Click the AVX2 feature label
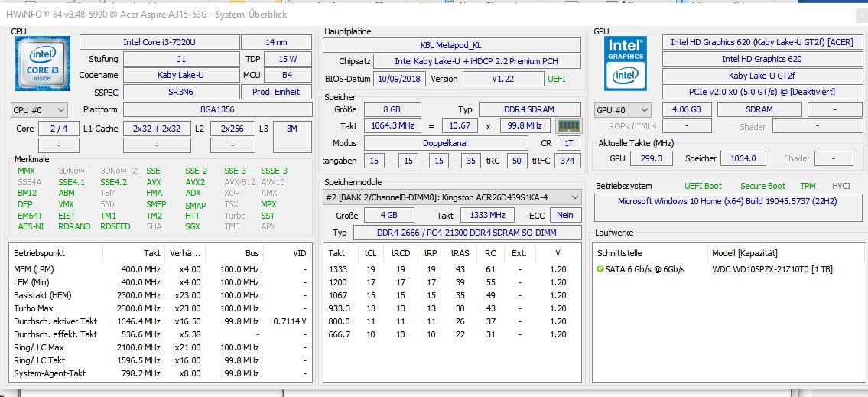868x397 pixels. [x=195, y=181]
